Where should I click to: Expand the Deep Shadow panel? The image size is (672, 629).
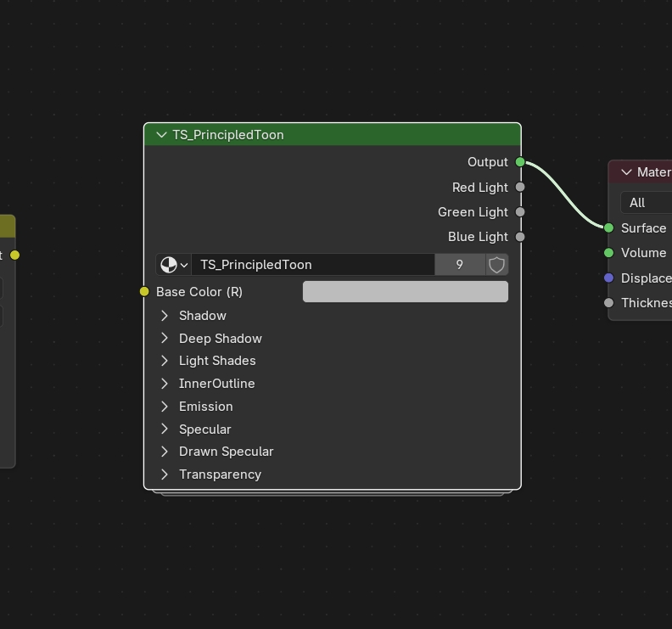click(x=165, y=338)
